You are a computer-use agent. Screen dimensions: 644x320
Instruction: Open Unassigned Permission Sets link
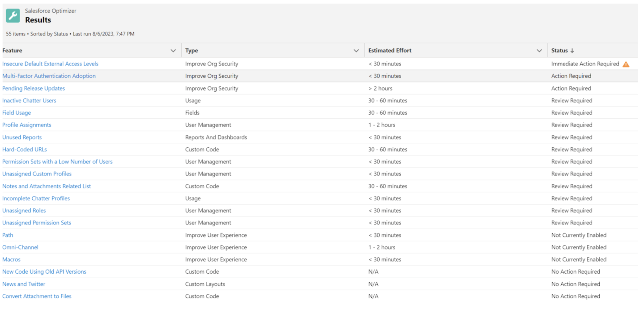[x=37, y=222]
